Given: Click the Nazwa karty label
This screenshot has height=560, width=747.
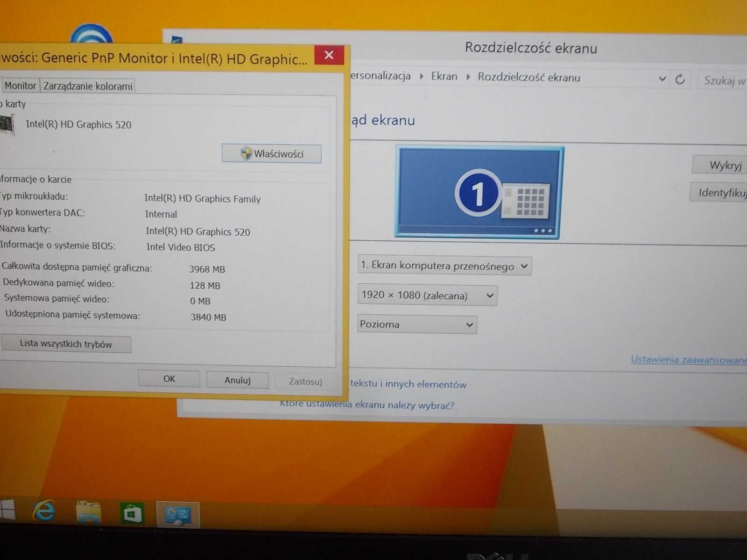Looking at the screenshot, I should [25, 229].
